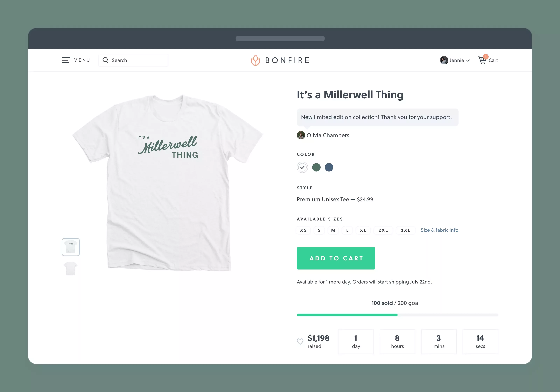This screenshot has width=560, height=392.
Task: Select the white color option
Action: click(x=302, y=167)
